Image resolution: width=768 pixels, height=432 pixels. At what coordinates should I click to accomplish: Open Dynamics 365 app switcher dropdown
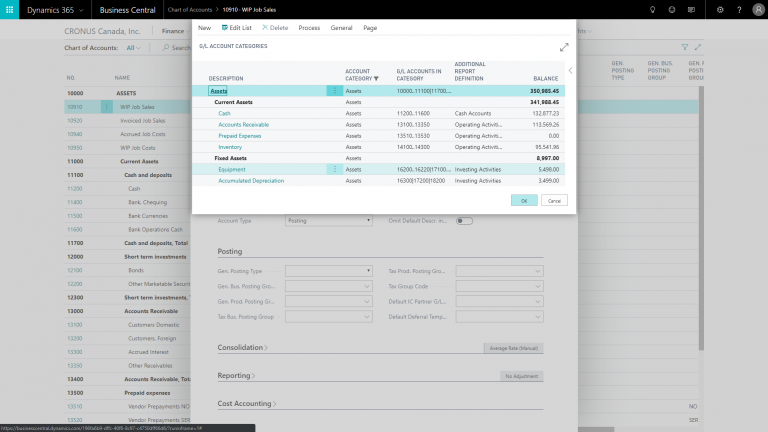pos(55,10)
